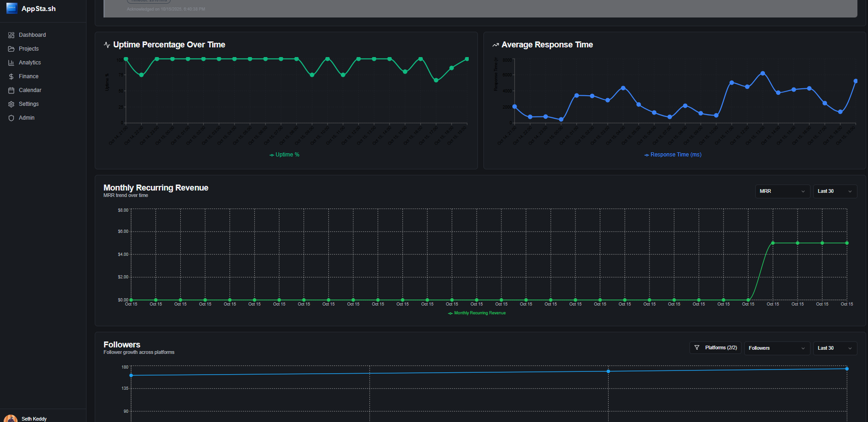Click the Finance dollar sign icon
Image resolution: width=868 pixels, height=422 pixels.
(11, 76)
